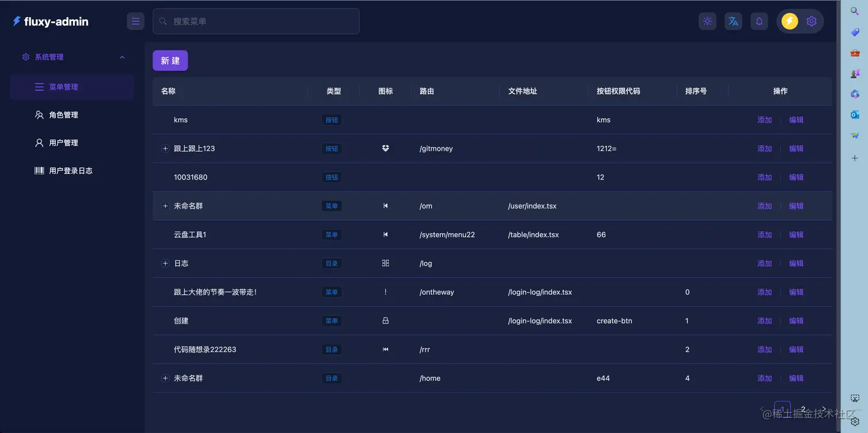
Task: Click the 1212= permission code cell
Action: [606, 149]
